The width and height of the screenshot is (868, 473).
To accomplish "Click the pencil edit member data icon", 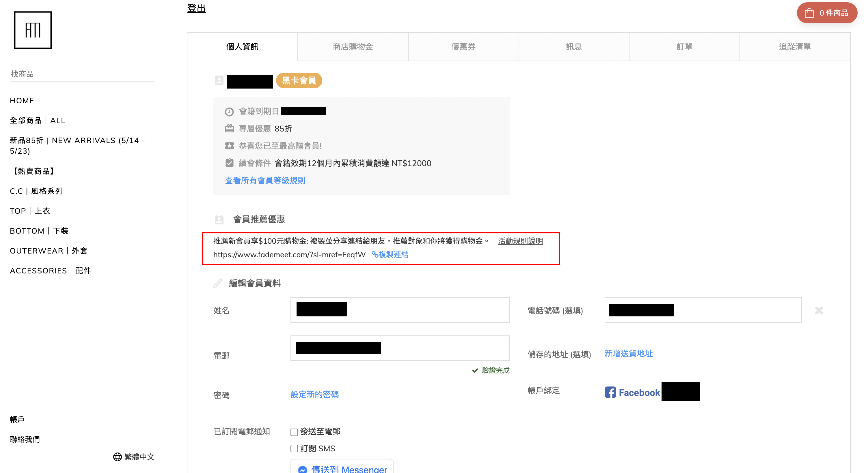I will pos(218,283).
